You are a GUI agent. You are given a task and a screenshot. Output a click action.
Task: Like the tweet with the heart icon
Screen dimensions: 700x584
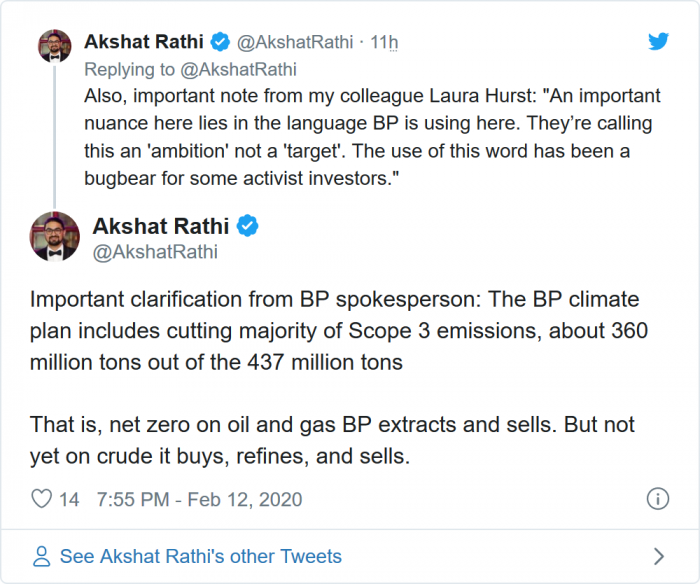[x=42, y=498]
